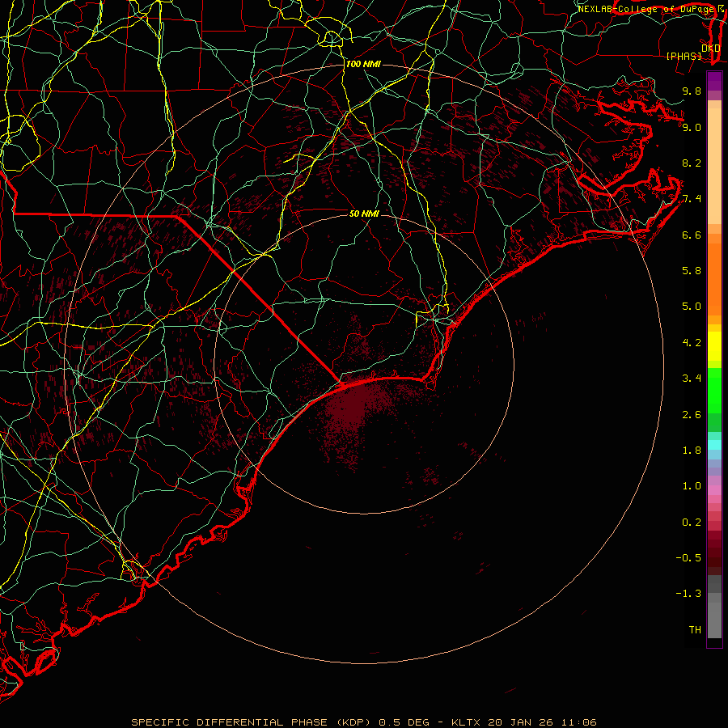Viewport: 728px width, 728px height.
Task: Click the bright green segment of the color bar
Action: point(714,391)
